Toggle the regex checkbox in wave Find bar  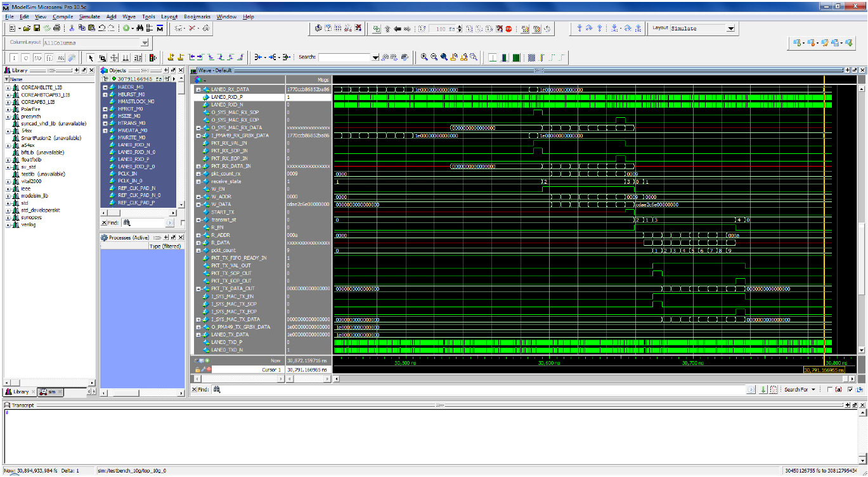coord(830,390)
